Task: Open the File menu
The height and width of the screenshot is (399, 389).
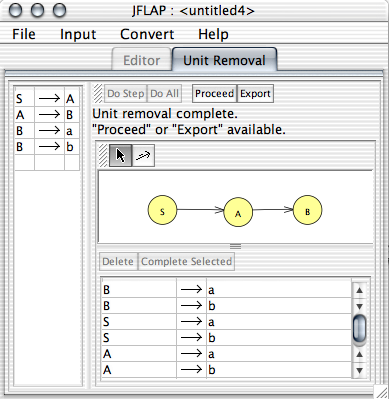Action: click(24, 34)
